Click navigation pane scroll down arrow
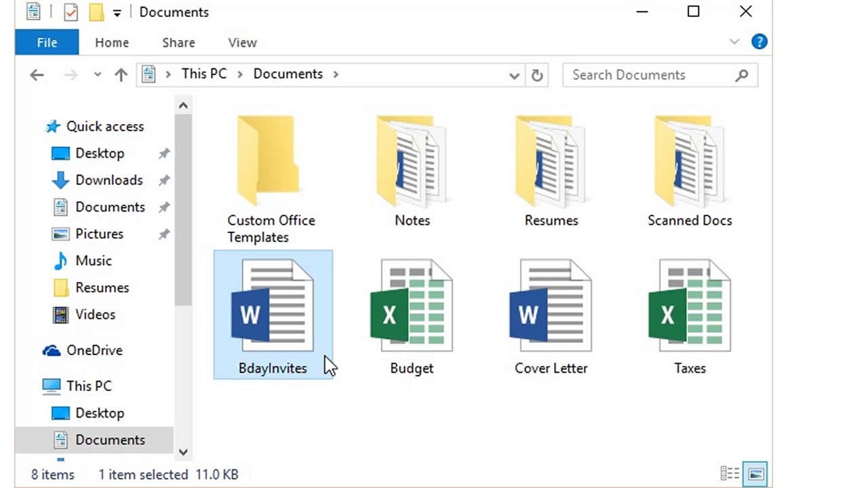Viewport: 868px width, 488px height. click(183, 451)
